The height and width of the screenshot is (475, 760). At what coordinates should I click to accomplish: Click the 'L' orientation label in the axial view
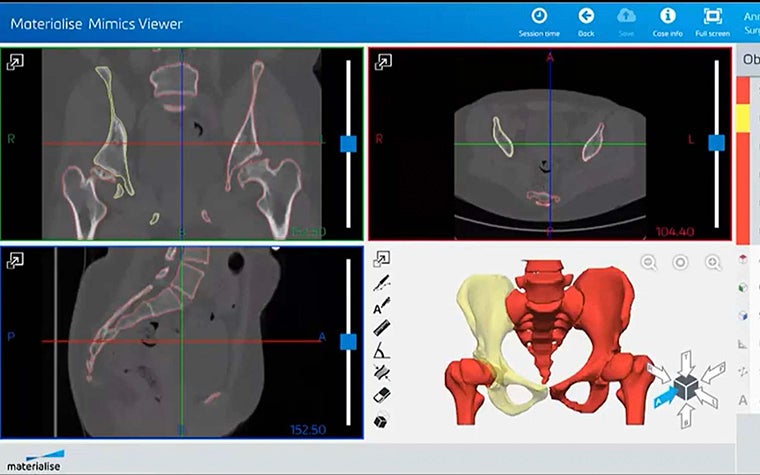[691, 140]
